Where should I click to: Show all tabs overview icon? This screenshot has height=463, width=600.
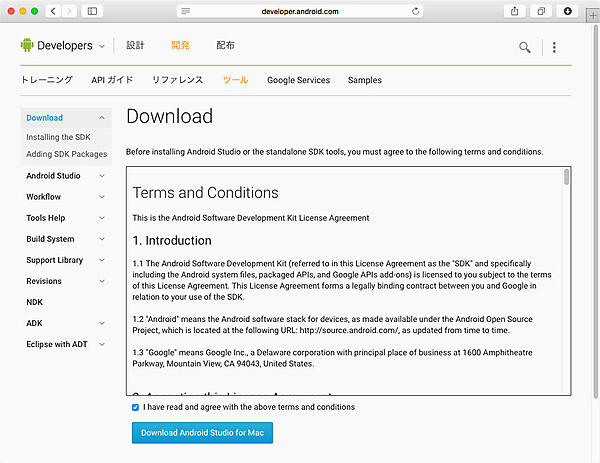[x=541, y=11]
